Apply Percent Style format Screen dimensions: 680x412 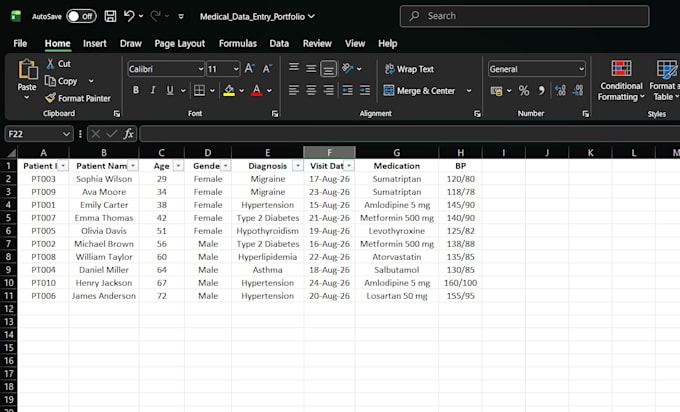[x=524, y=91]
